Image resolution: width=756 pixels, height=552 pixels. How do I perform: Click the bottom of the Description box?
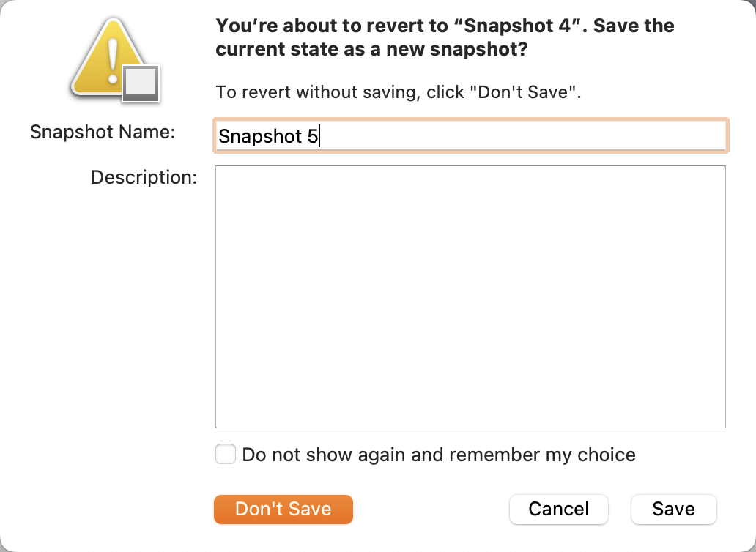[470, 416]
